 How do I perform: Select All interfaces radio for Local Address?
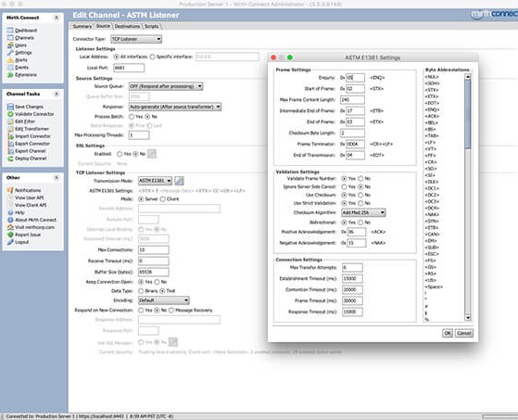click(x=116, y=57)
